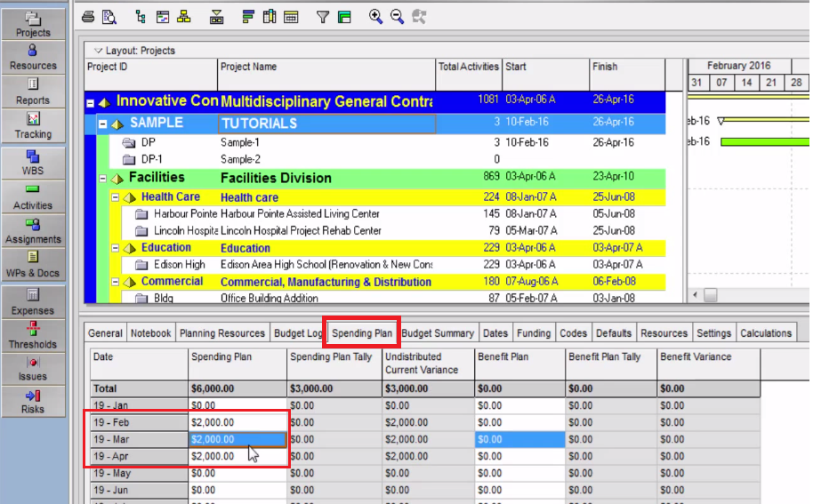Screen dimensions: 813x504
Task: Collapse the Innovative Con root node
Action: pos(90,104)
